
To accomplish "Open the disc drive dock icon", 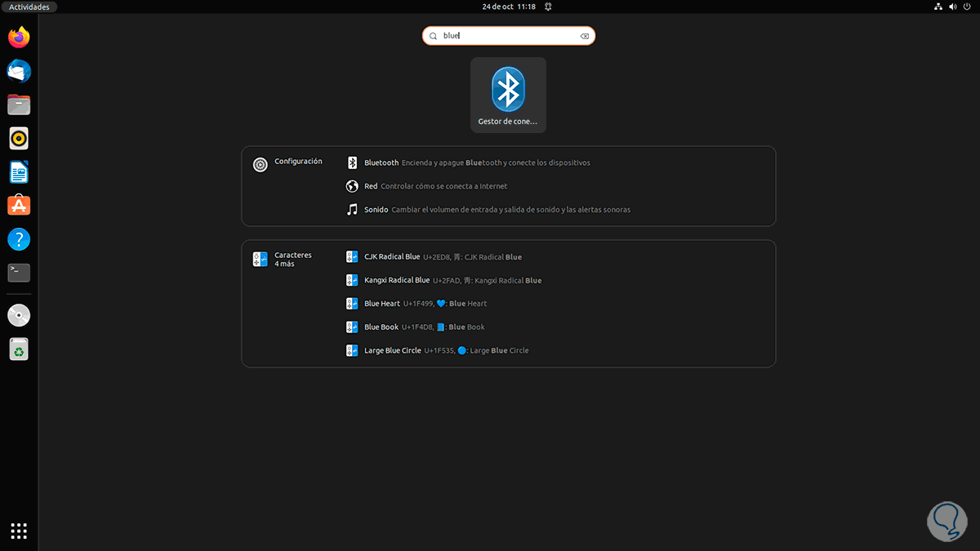I will pos(19,315).
